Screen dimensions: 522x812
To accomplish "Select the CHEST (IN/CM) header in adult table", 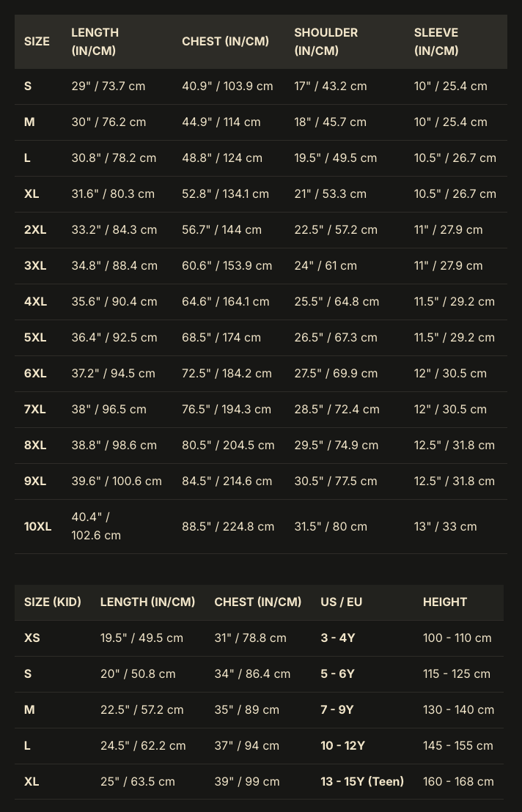I will [x=225, y=42].
